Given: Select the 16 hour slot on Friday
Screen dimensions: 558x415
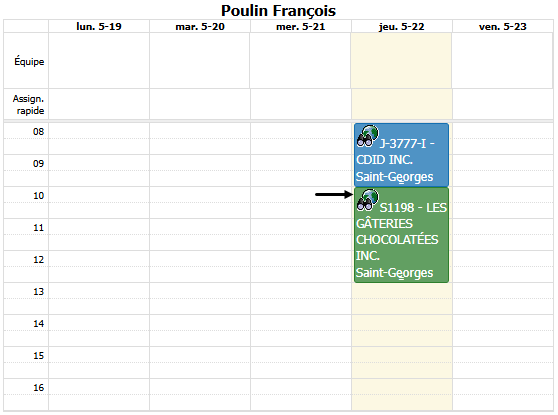Looking at the screenshot, I should (502, 395).
